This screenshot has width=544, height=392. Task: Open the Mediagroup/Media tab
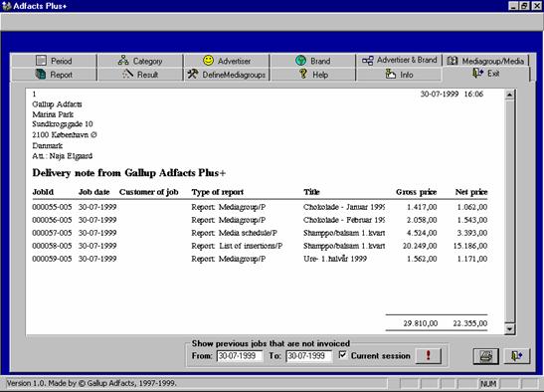coord(485,61)
